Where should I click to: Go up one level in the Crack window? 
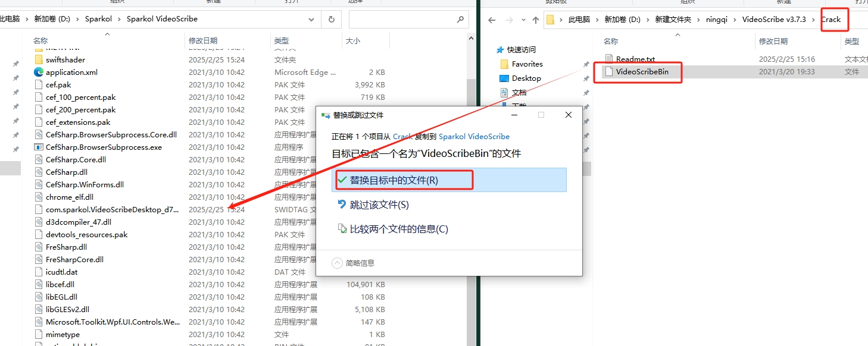coord(535,20)
